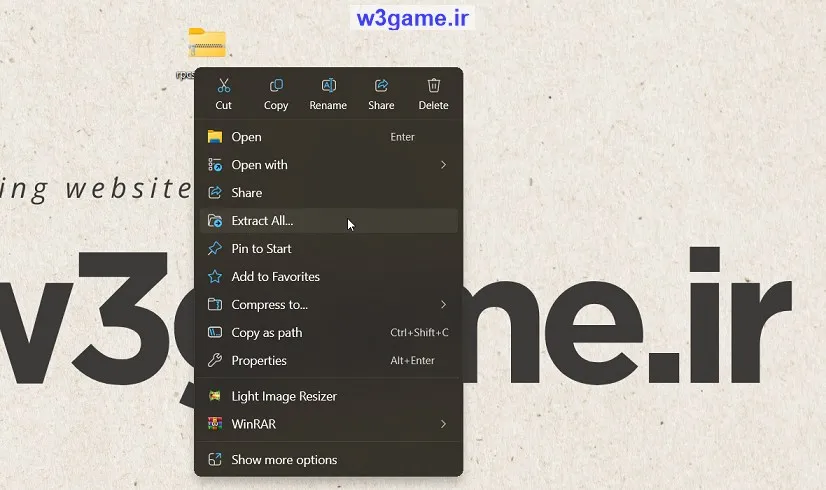Image resolution: width=826 pixels, height=490 pixels.
Task: Click the Light Image Resizer label
Action: click(x=284, y=396)
